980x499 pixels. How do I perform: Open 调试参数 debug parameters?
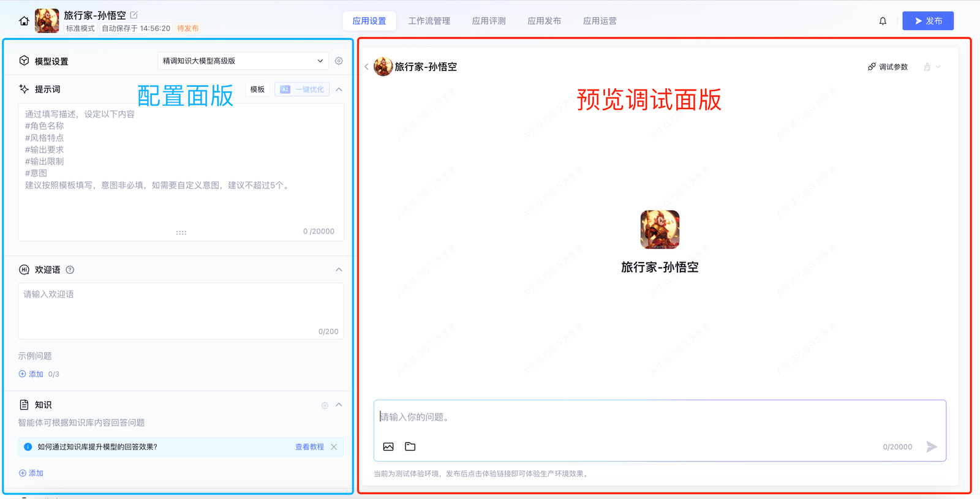pos(888,67)
